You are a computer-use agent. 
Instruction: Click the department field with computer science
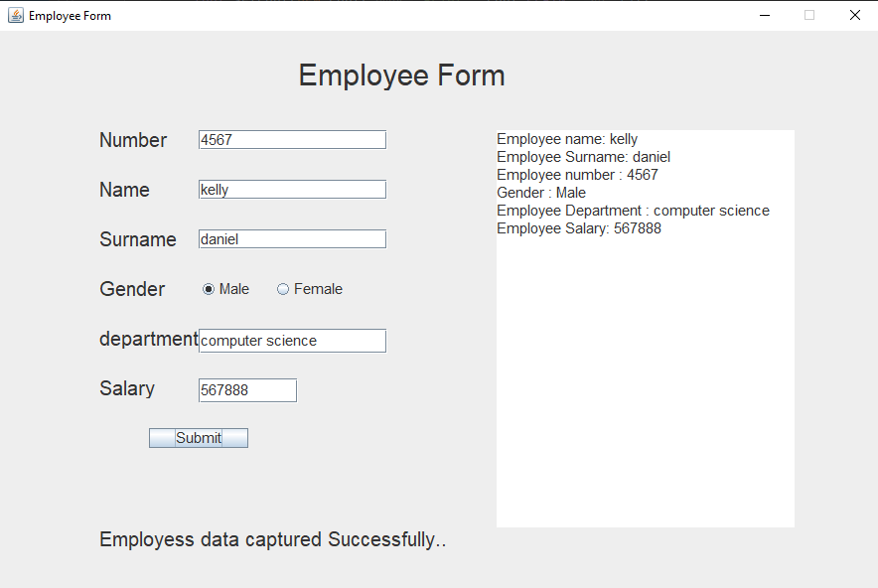click(292, 341)
